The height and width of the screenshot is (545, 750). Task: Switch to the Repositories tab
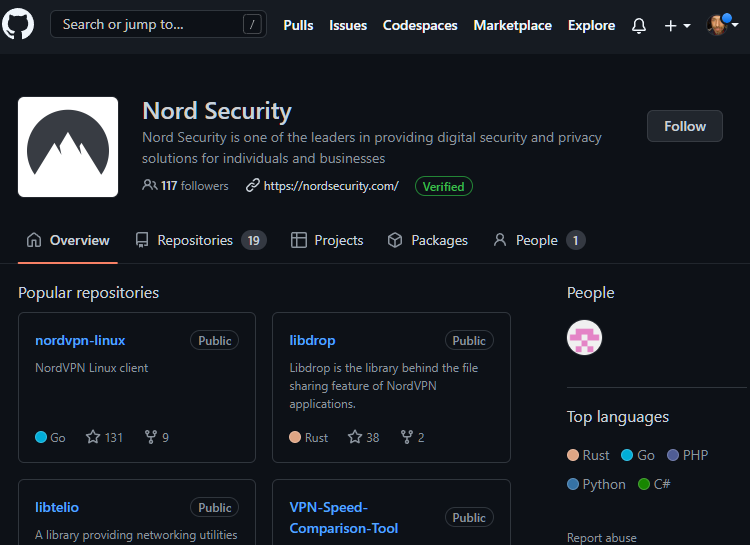pos(200,240)
